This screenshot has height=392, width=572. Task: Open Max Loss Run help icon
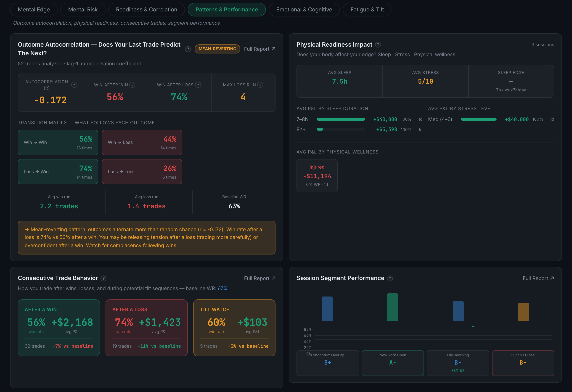pyautogui.click(x=260, y=85)
